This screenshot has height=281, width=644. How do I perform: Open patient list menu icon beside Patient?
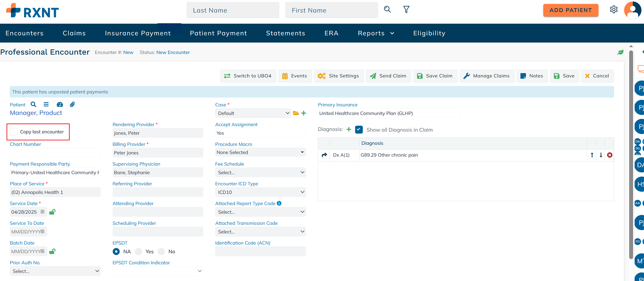point(46,104)
